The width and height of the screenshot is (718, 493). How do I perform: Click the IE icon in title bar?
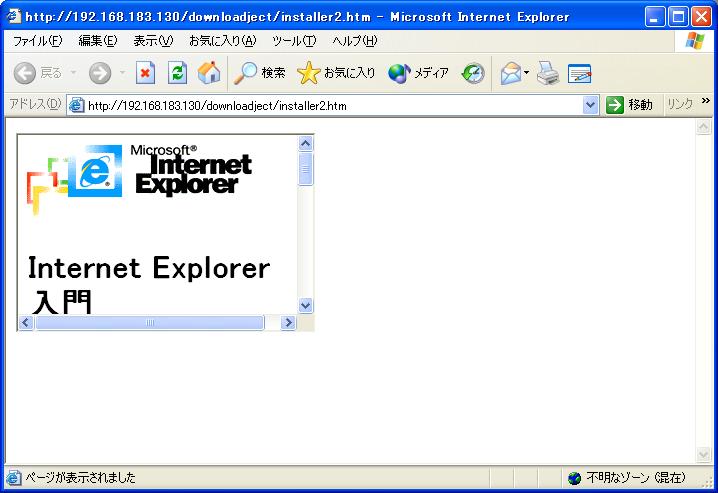14,16
